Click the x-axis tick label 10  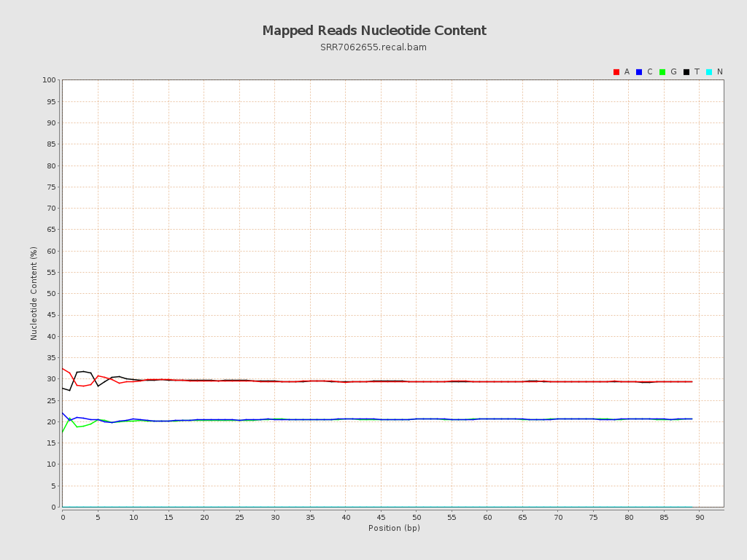[133, 517]
